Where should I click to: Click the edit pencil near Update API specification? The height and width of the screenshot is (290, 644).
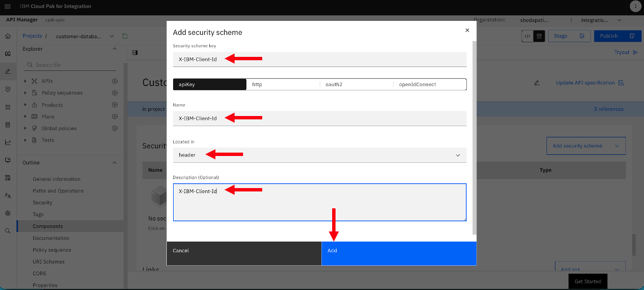(x=536, y=83)
